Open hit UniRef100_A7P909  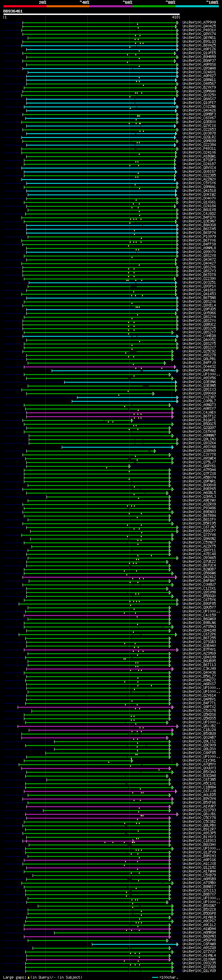(199, 23)
